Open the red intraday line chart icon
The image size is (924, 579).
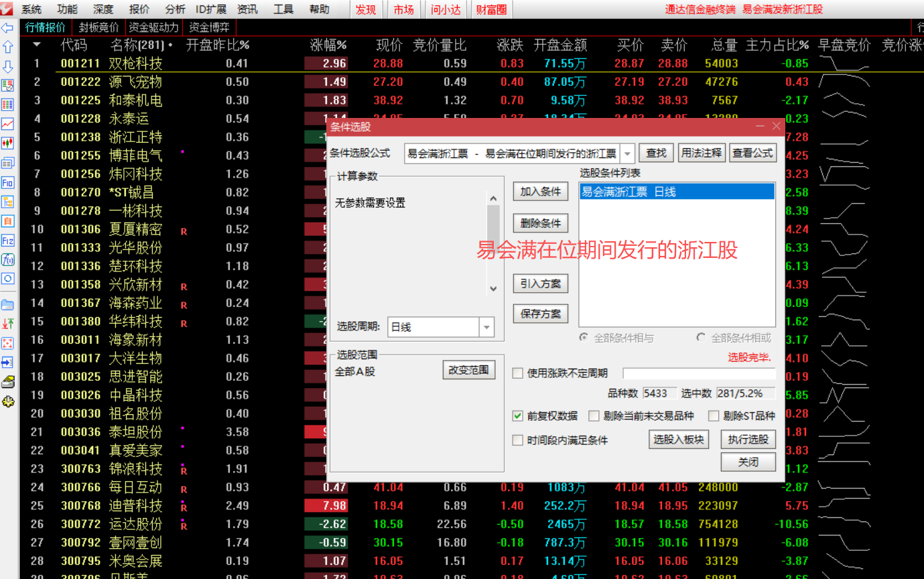(7, 124)
